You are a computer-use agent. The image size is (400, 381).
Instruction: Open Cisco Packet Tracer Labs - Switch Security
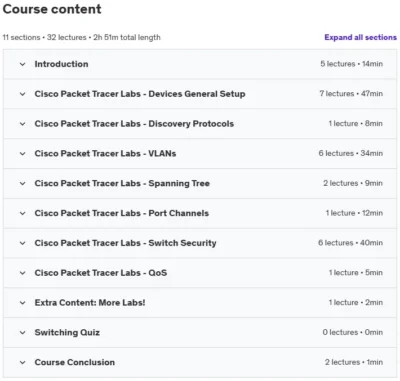pyautogui.click(x=125, y=243)
